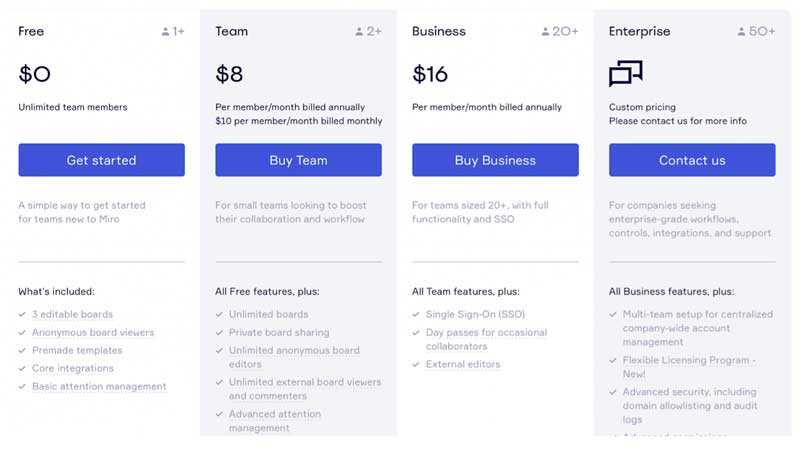Viewport: 800px width, 451px height.
Task: Open the Core integrations feature link
Action: tap(73, 368)
